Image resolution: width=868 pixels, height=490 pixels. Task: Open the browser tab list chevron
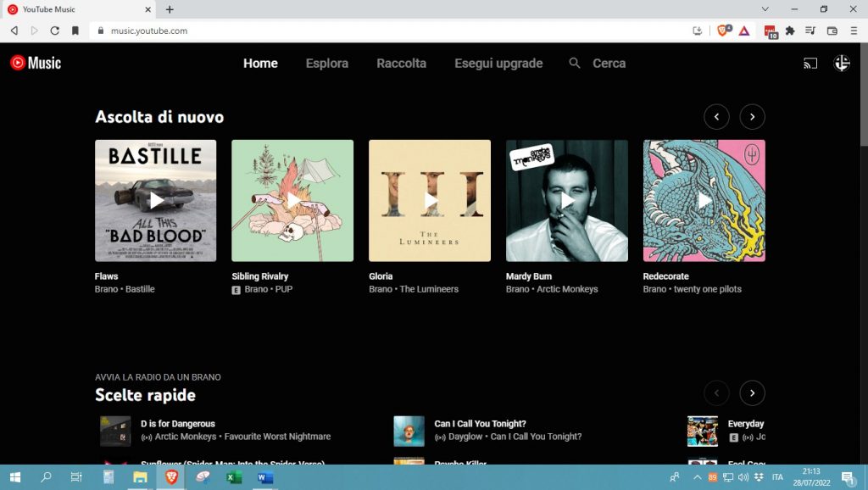pos(765,9)
